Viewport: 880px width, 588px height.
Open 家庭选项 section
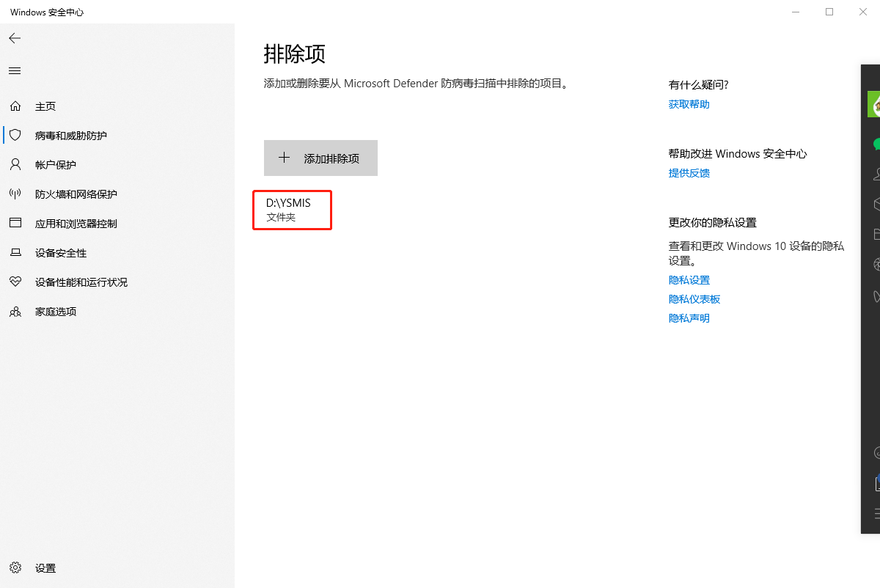[x=117, y=312]
